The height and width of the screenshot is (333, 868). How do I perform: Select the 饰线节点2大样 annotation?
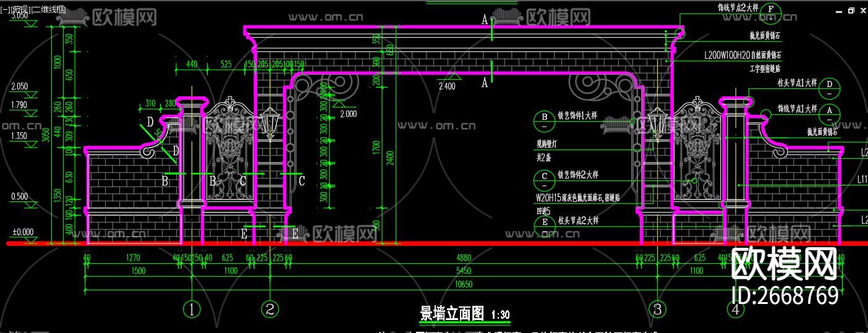[x=737, y=8]
